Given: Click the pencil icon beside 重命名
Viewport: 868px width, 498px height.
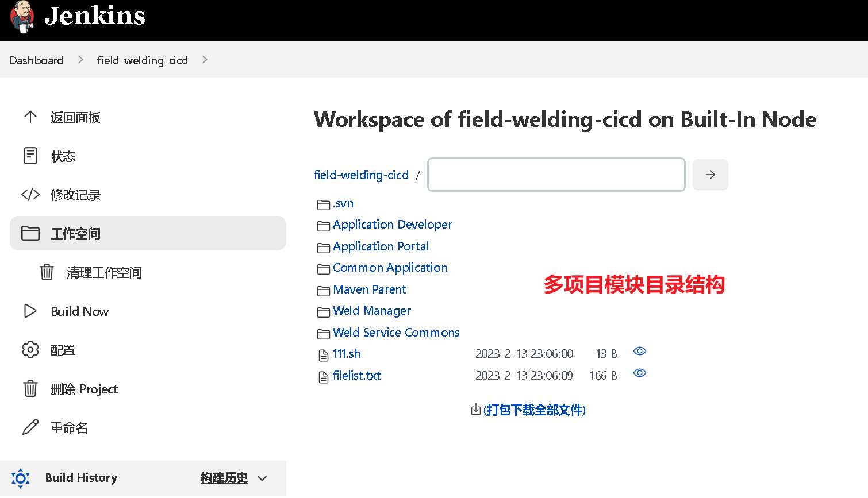Looking at the screenshot, I should 30,427.
